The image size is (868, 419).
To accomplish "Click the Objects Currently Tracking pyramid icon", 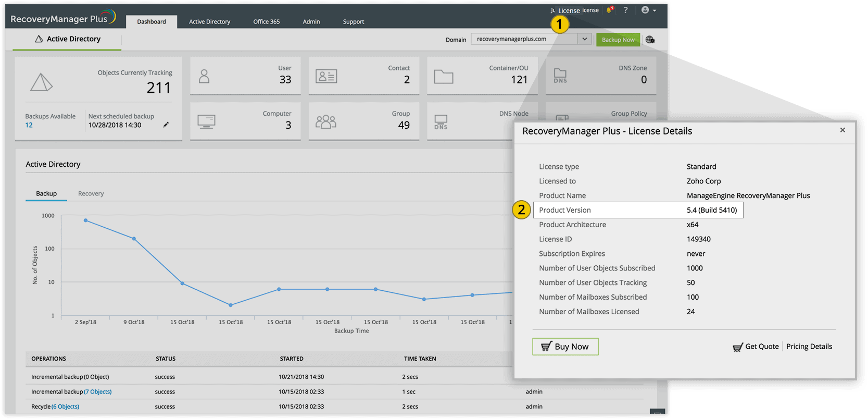I will click(41, 82).
